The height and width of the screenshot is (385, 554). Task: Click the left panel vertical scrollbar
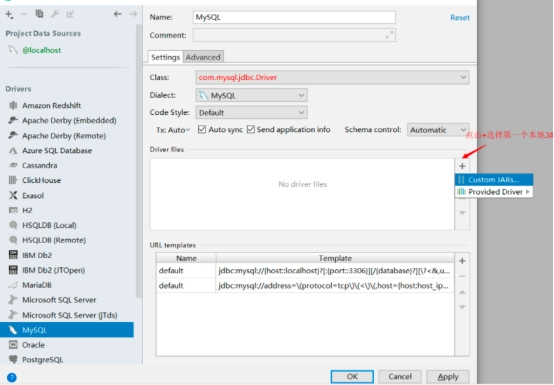pos(139,161)
